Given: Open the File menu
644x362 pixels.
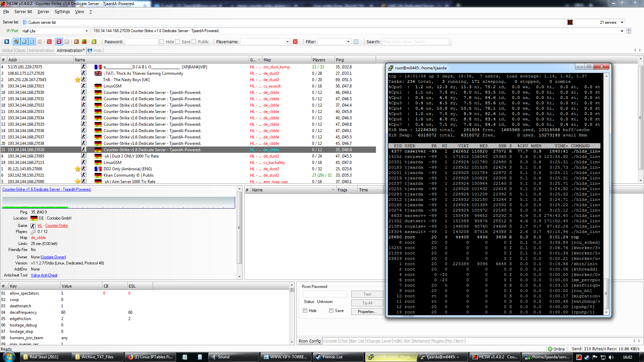Looking at the screenshot, I should pyautogui.click(x=6, y=12).
